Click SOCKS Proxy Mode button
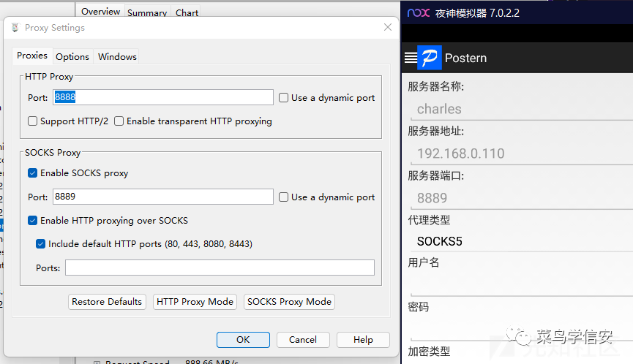 click(x=289, y=302)
